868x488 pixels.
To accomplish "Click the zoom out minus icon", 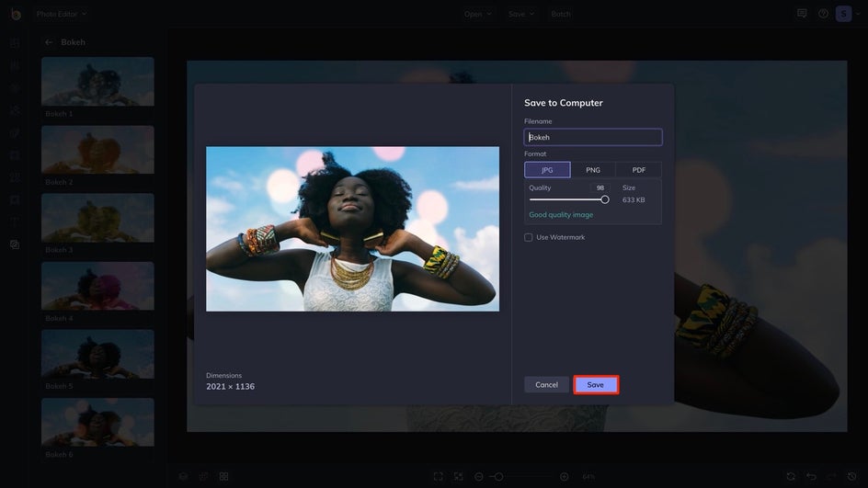I will tap(479, 476).
